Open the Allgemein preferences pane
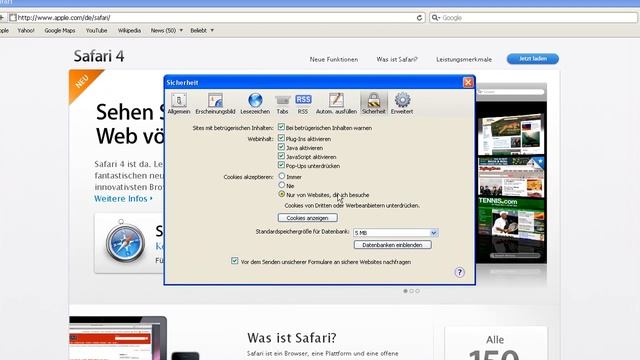This screenshot has width=640, height=360. (x=179, y=103)
